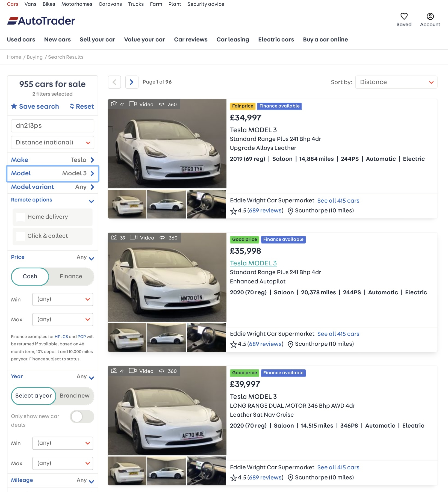Viewport: 448px width, 492px height.
Task: Open photo camera icon on third listing
Action: pyautogui.click(x=114, y=371)
